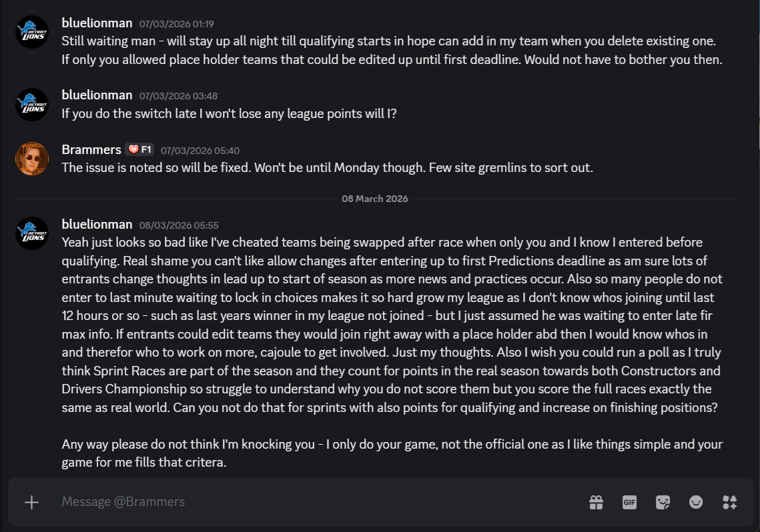The image size is (760, 532).
Task: Open the sticker picker
Action: click(663, 502)
